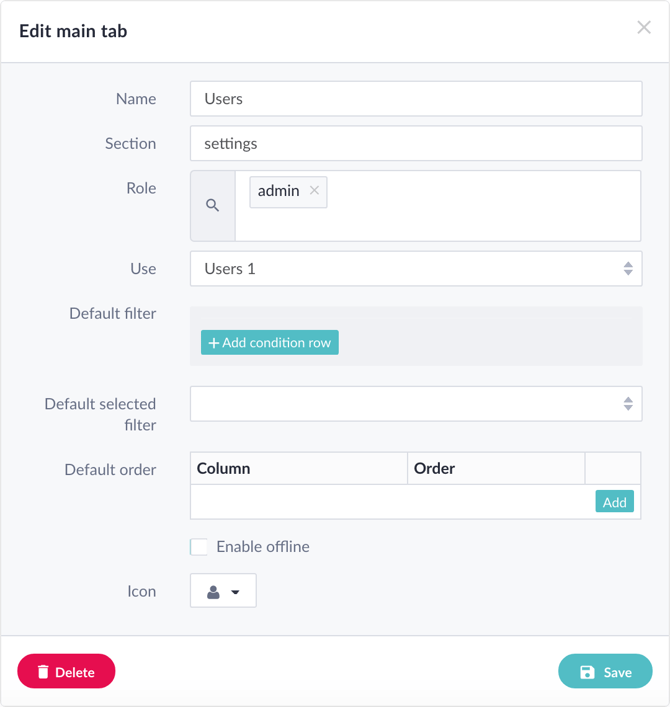Click the user silhouette icon in Icon picker
The width and height of the screenshot is (670, 707).
[x=213, y=592]
